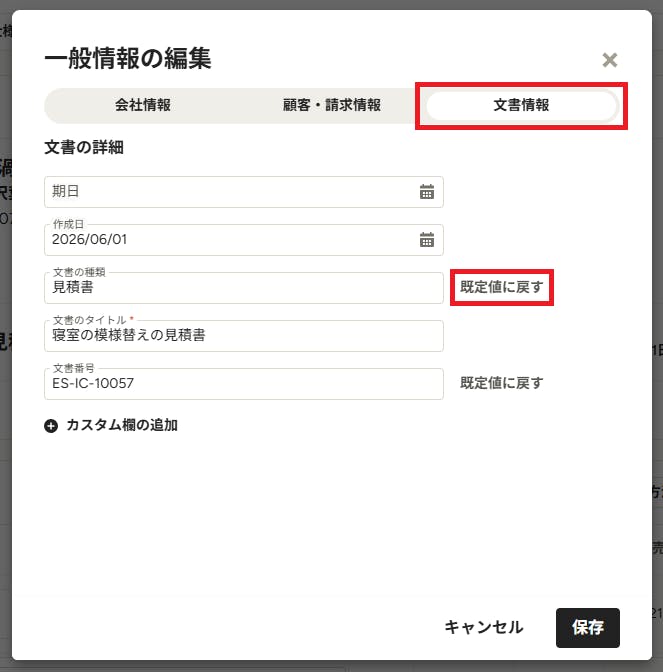
Task: Switch to the 顧客・請求情報 tab
Action: tap(332, 105)
